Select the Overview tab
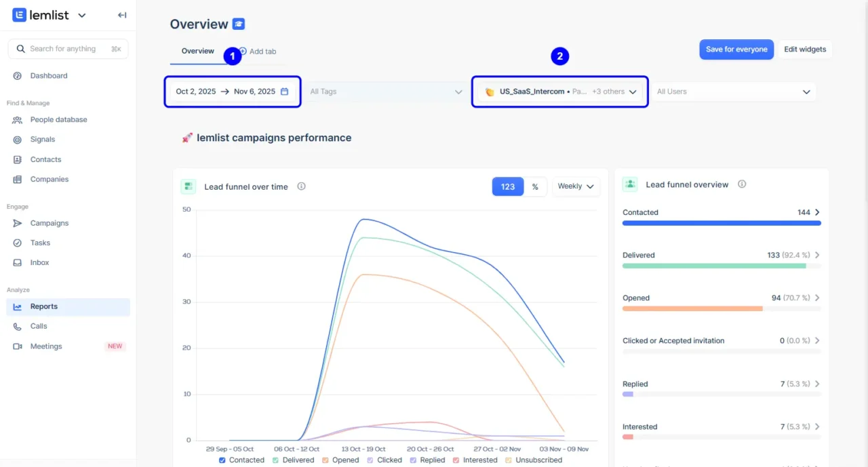 click(x=198, y=52)
